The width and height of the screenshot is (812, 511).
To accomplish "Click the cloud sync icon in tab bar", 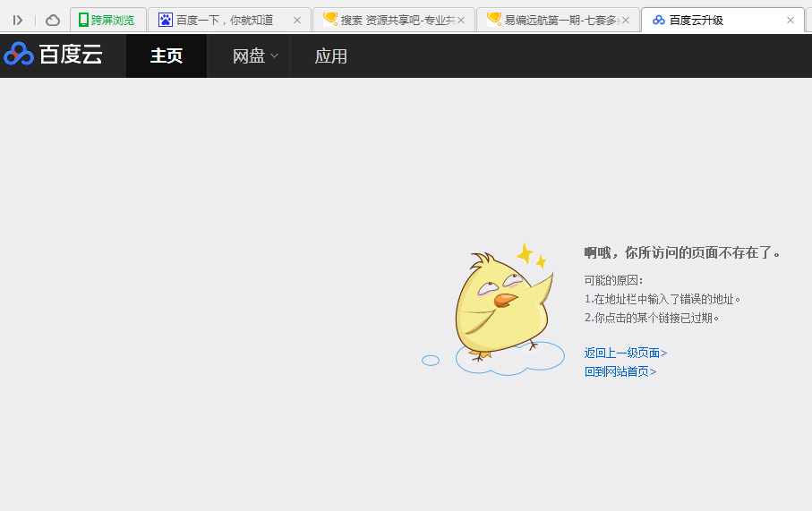I will pos(53,21).
